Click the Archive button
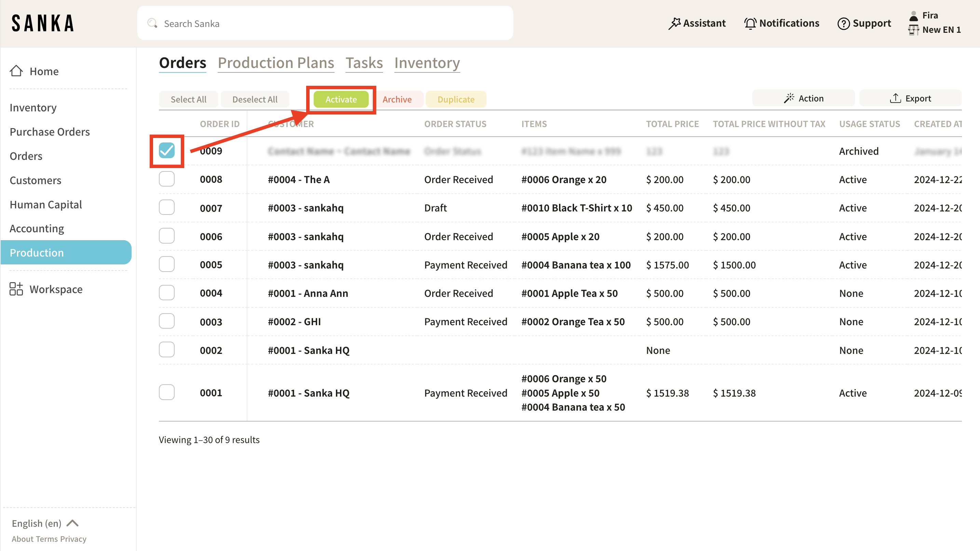Viewport: 980px width, 551px height. 397,99
